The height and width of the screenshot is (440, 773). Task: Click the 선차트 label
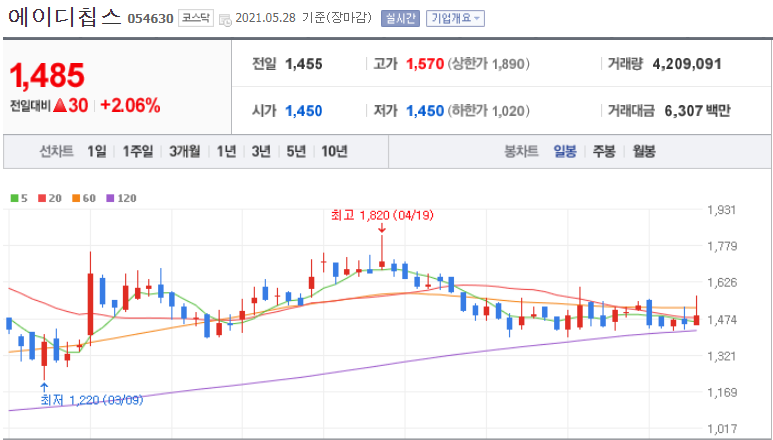click(56, 151)
